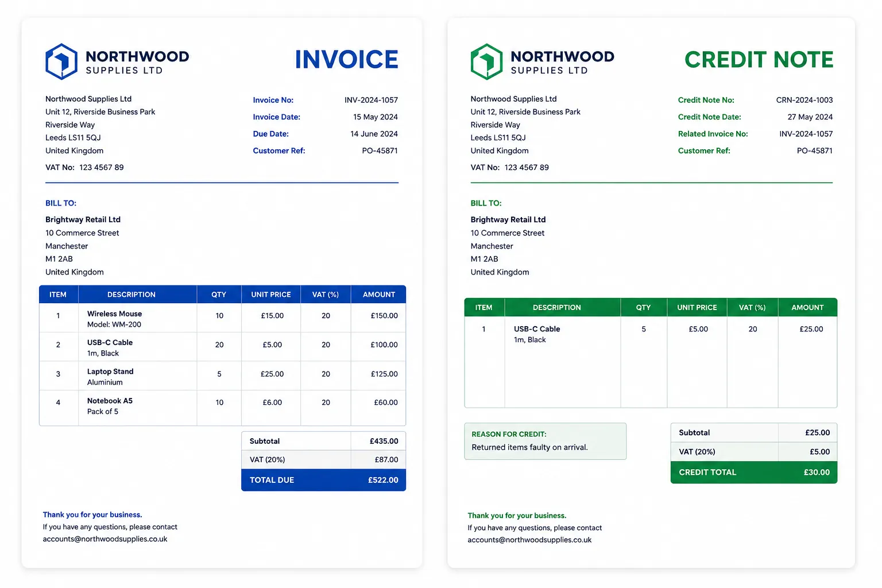
Task: Click the UNIT PRICE column header on the credit note
Action: pos(697,308)
